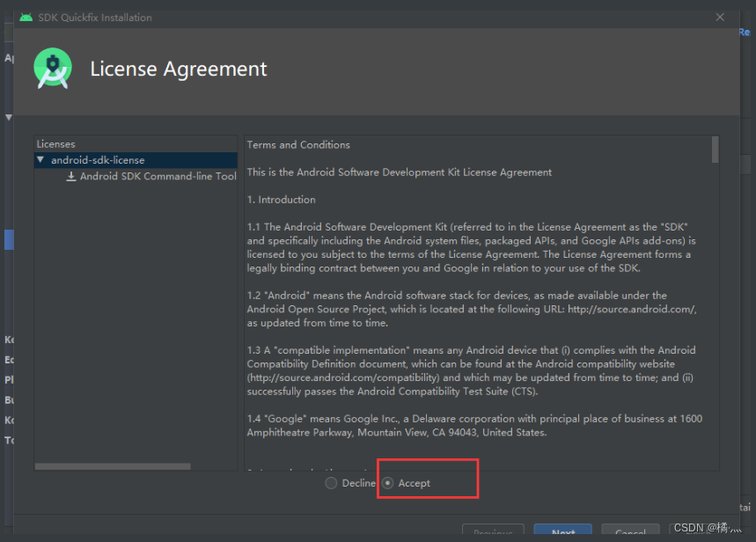Select the android-sdk-license row
Viewport: 756px width, 542px height.
point(136,160)
